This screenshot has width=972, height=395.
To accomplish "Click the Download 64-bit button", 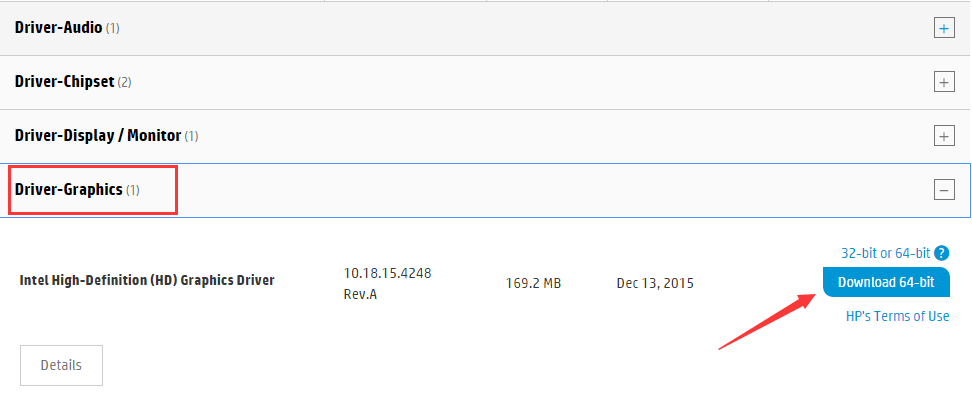I will click(x=886, y=282).
